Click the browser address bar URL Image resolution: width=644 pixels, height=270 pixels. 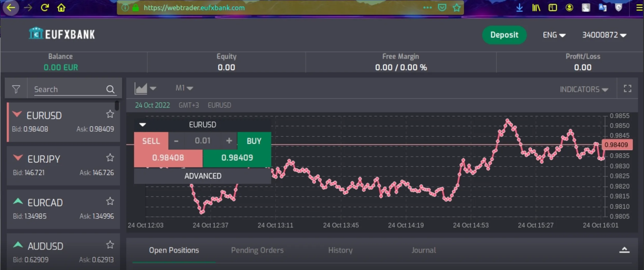[194, 8]
